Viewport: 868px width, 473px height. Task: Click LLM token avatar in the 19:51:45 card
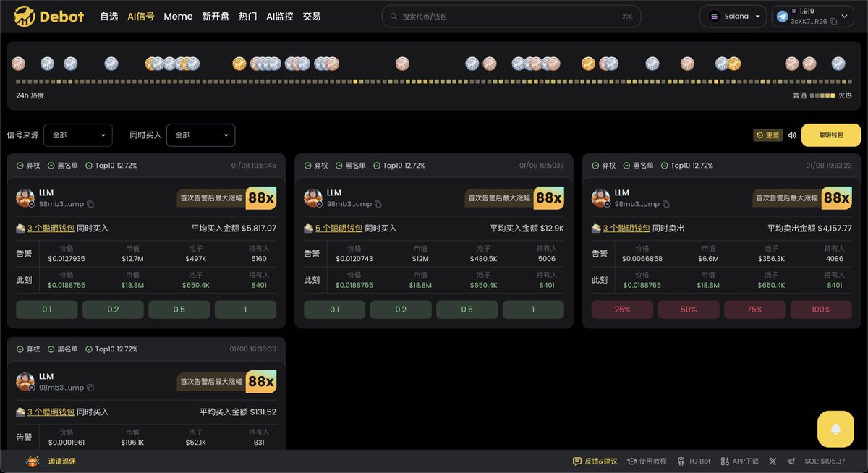[x=25, y=198]
